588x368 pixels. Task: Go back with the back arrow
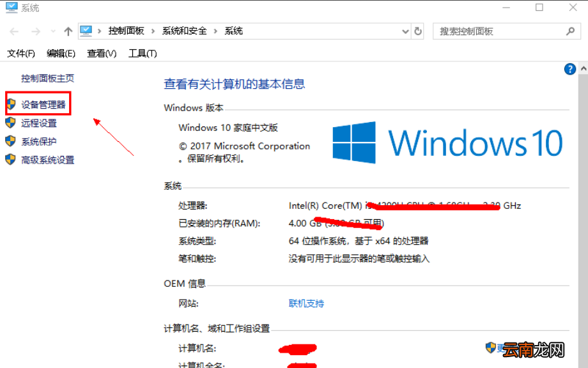14,31
